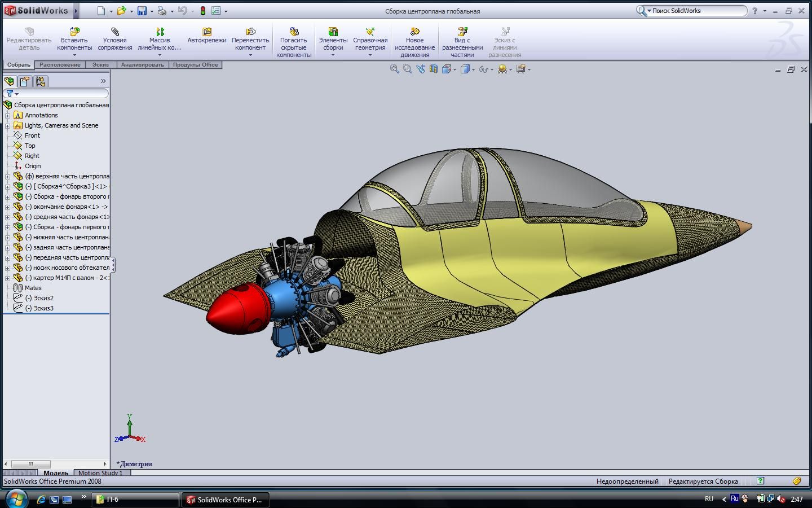812x508 pixels.
Task: Open the Элементы сборки dropdown arrow
Action: coord(333,55)
